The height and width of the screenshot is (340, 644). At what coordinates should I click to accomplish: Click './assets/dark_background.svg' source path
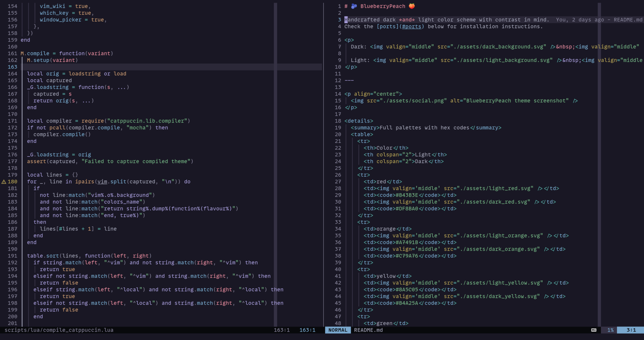point(498,47)
